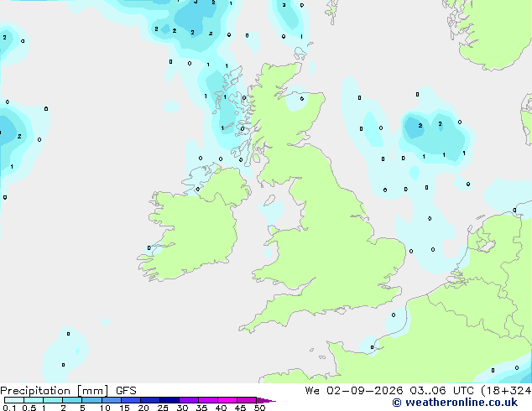Click the '20' legend scale label

(x=143, y=408)
